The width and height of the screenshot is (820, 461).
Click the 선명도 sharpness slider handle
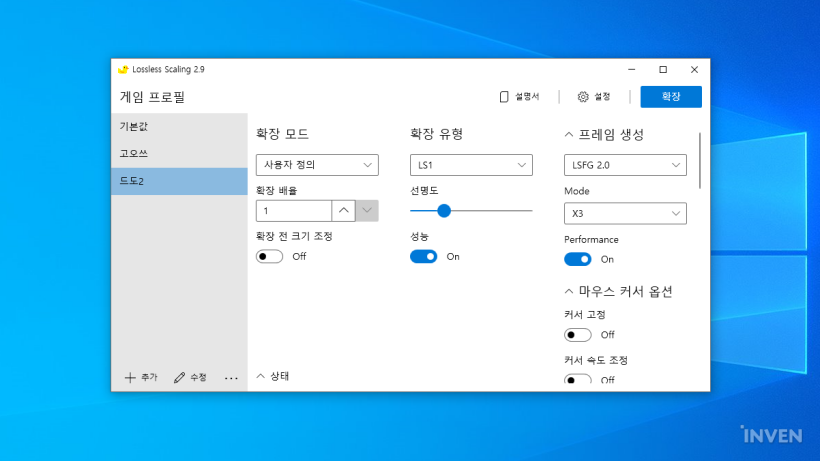(444, 211)
